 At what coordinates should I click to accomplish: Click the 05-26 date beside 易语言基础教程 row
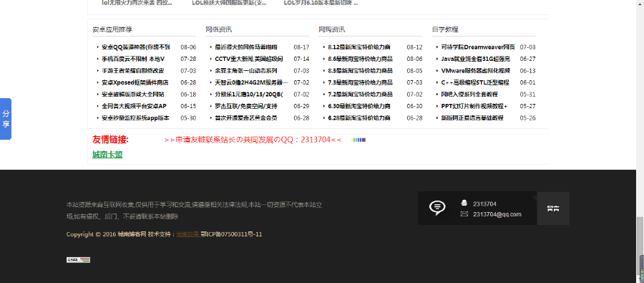click(x=528, y=118)
